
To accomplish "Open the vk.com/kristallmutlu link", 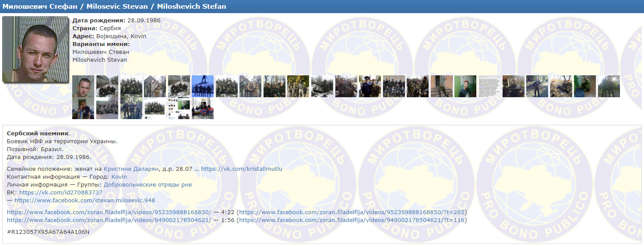I will click(242, 169).
